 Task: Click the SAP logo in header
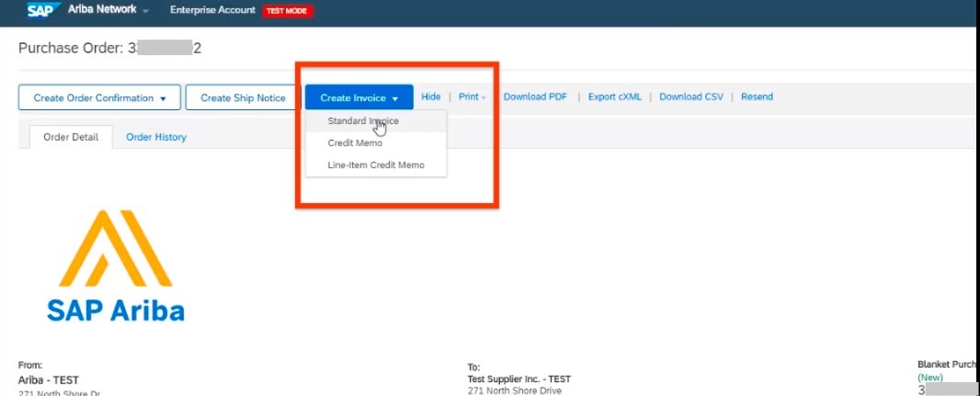click(43, 10)
